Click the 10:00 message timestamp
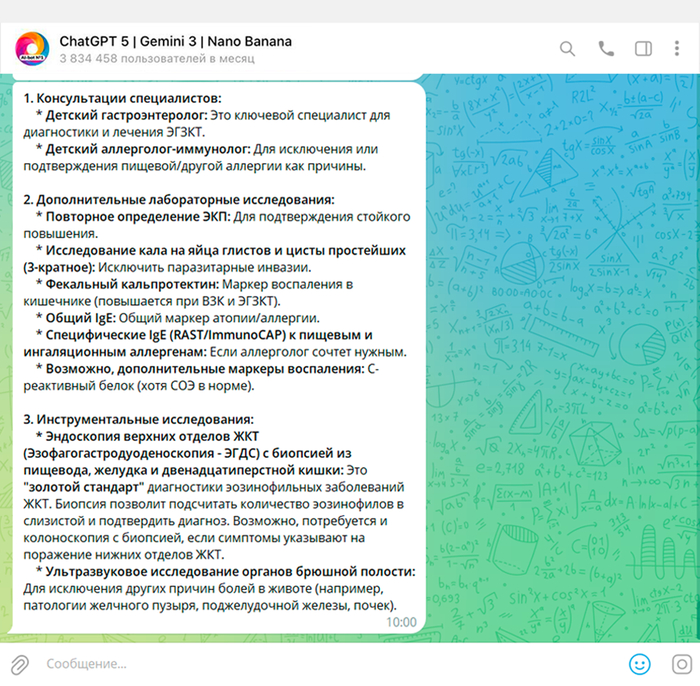This screenshot has width=700, height=686. click(x=401, y=621)
